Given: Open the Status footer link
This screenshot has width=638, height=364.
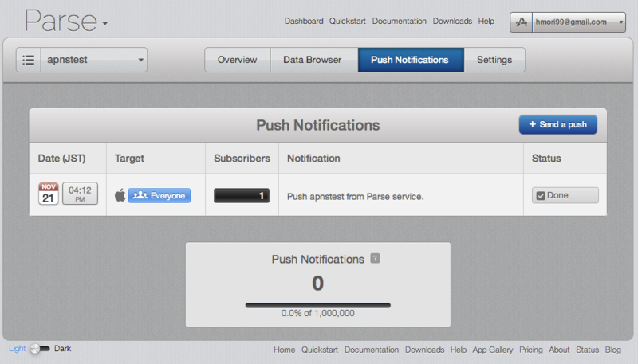Looking at the screenshot, I should click(587, 350).
